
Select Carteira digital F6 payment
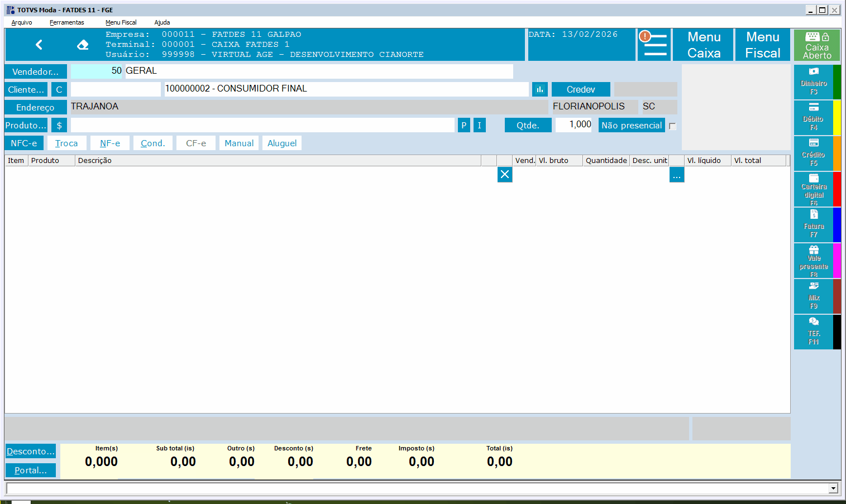click(814, 189)
